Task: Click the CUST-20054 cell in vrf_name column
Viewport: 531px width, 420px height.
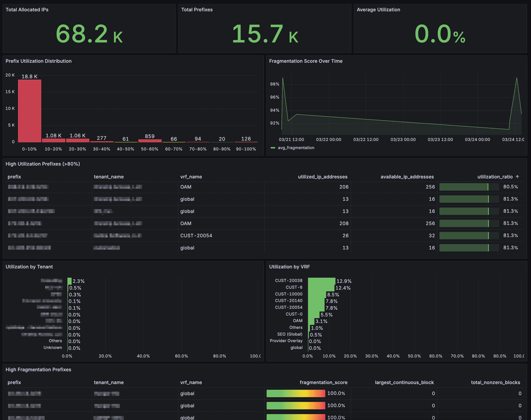Action: pyautogui.click(x=196, y=236)
